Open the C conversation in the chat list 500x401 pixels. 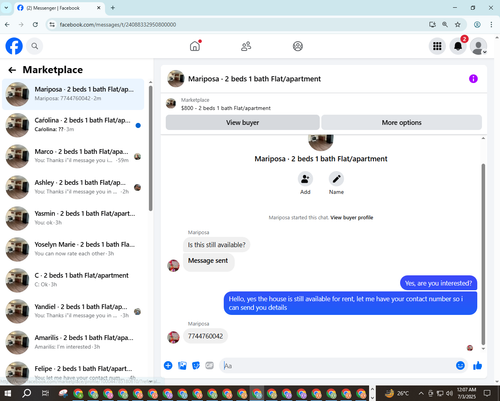[73, 280]
